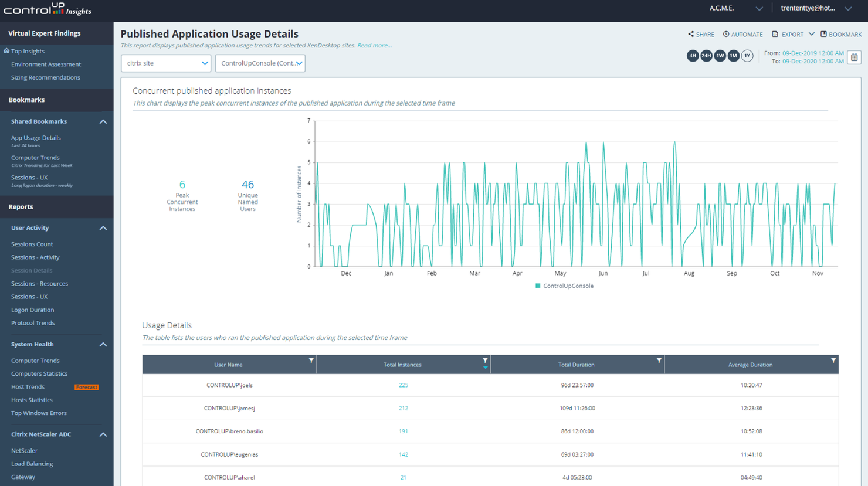Open the date range calendar icon
The image size is (868, 486).
tap(855, 57)
